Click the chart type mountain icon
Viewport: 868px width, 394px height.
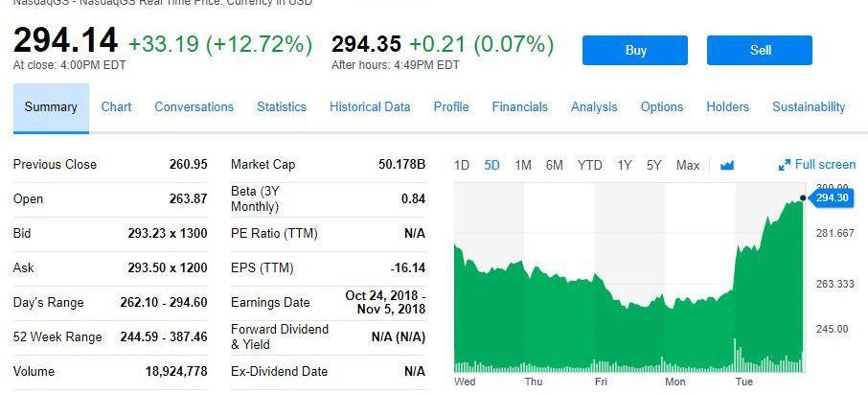coord(726,165)
